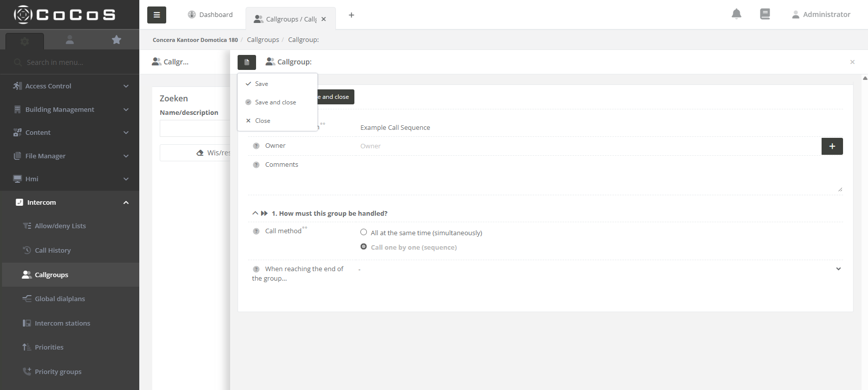Image resolution: width=868 pixels, height=390 pixels.
Task: Open the documentation book icon
Action: (x=765, y=14)
